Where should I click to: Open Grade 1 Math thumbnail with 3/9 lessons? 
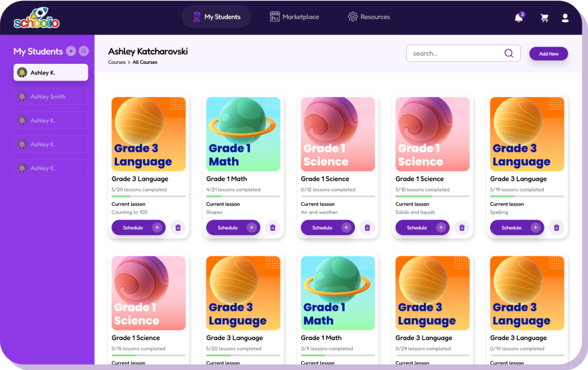338,293
